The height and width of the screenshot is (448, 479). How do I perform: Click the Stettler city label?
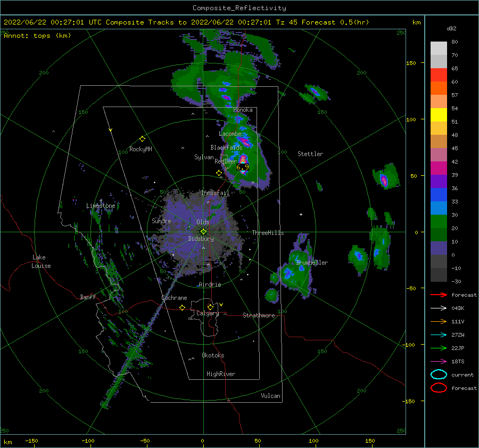[310, 154]
